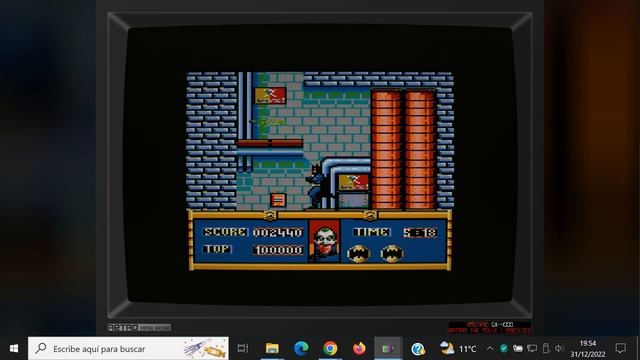Open the Windows Security shield tray icon
Image resolution: width=640 pixels, height=360 pixels.
point(504,349)
